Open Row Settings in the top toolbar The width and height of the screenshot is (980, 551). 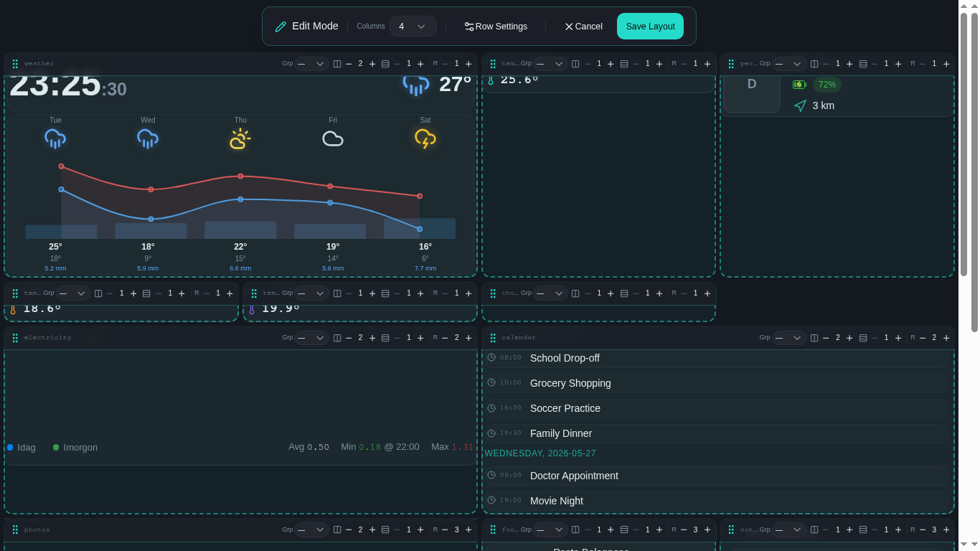(496, 27)
